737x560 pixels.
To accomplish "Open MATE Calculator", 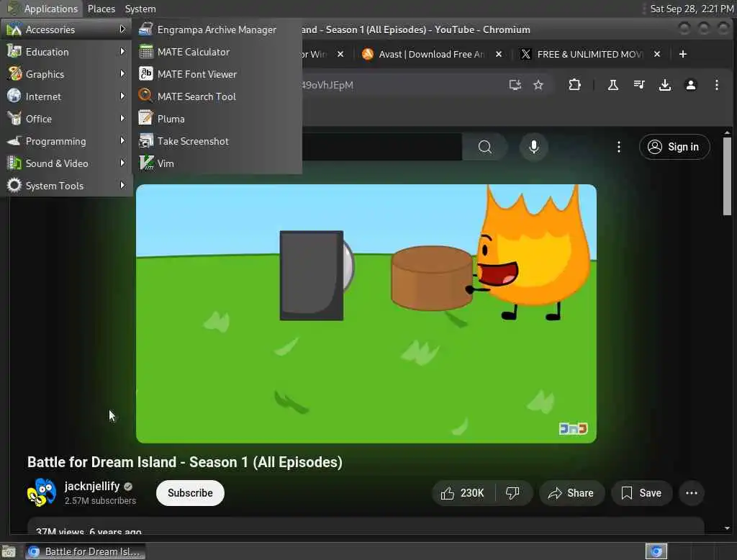I will (x=217, y=52).
